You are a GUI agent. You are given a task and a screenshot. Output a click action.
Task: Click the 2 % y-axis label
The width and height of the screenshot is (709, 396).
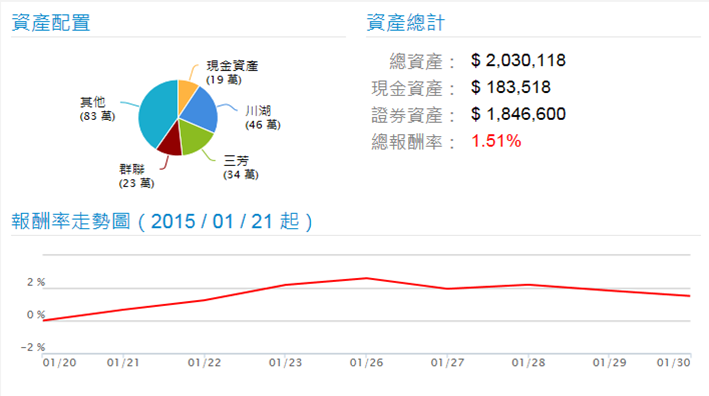tap(36, 282)
